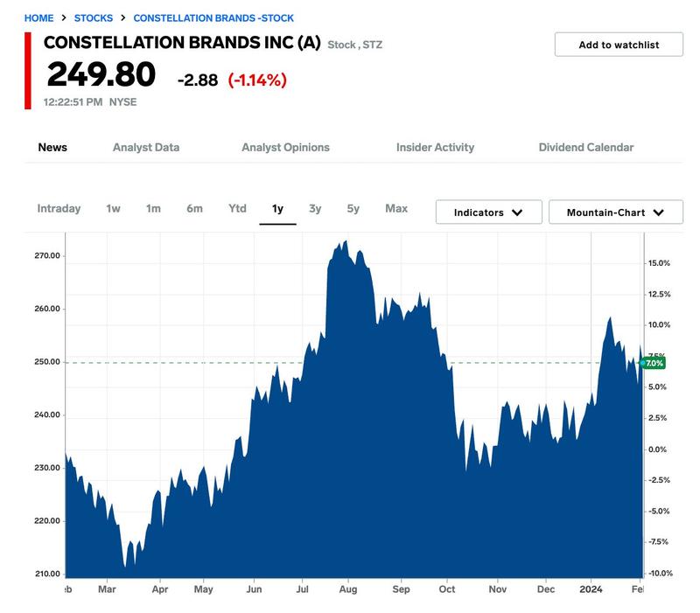This screenshot has width=700, height=613.
Task: Click the Dec x-axis label
Action: click(546, 589)
